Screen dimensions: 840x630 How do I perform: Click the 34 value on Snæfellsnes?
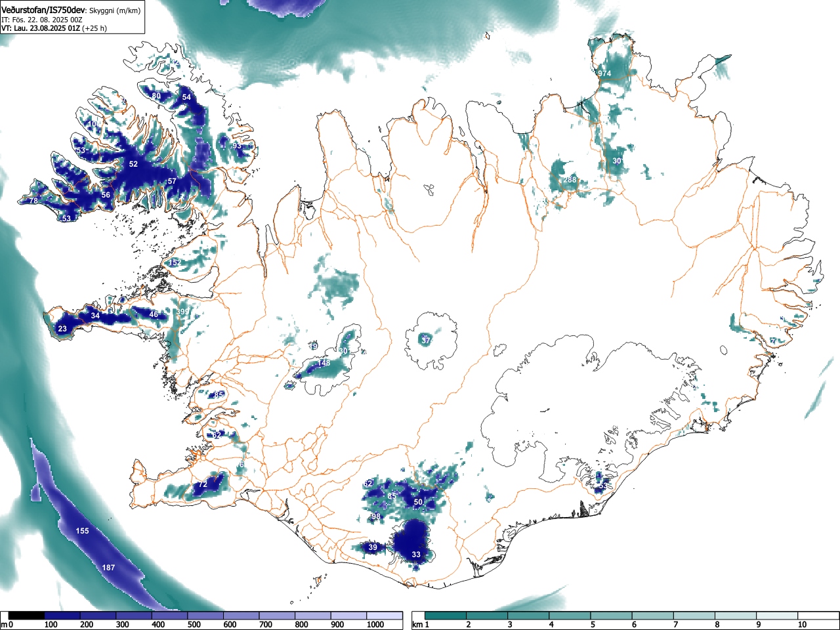[x=95, y=316]
